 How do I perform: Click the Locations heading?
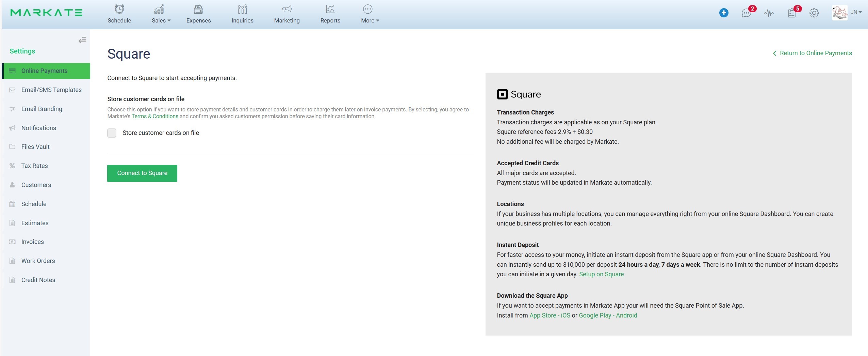click(x=510, y=204)
